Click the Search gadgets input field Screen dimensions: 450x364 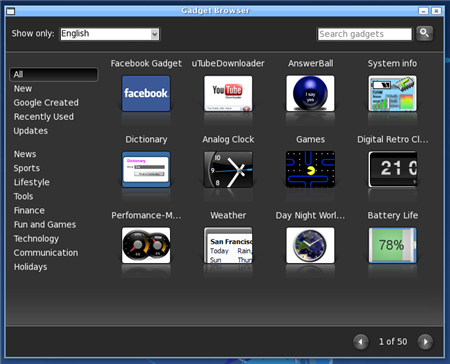[x=365, y=34]
